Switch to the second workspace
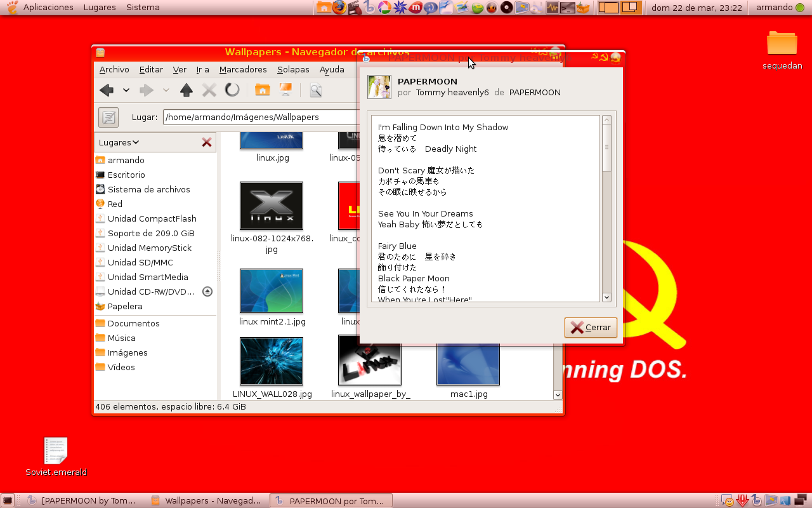The height and width of the screenshot is (508, 812). pyautogui.click(x=630, y=8)
